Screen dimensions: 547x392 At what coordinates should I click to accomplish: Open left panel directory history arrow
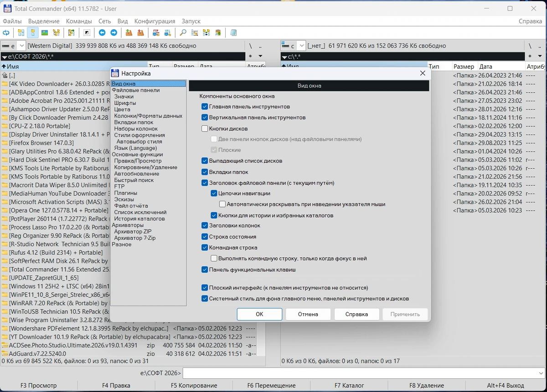260,56
